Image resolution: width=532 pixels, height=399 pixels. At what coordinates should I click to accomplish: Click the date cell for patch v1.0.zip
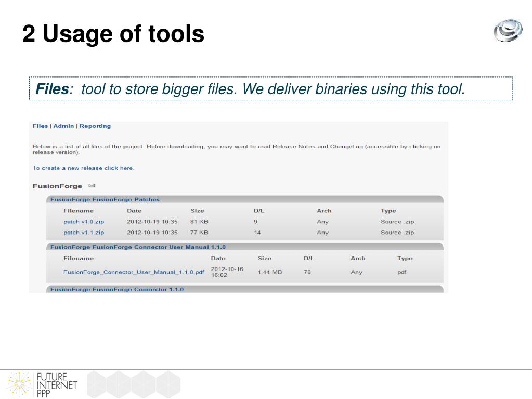click(152, 222)
